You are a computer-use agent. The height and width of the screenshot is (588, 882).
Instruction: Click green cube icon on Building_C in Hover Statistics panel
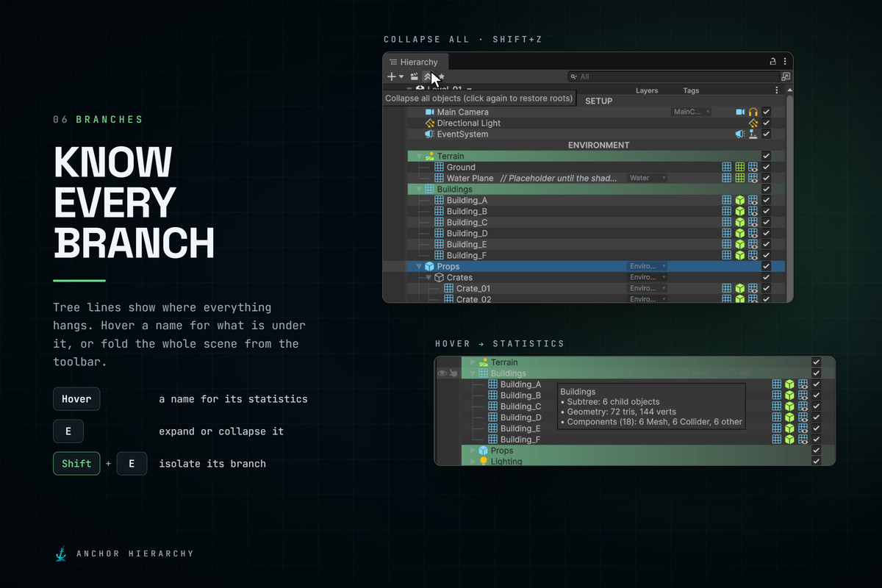coord(789,406)
